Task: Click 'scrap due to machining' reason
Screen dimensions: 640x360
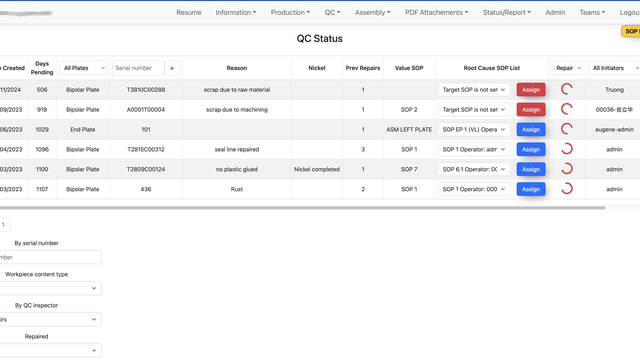Action: click(x=237, y=110)
